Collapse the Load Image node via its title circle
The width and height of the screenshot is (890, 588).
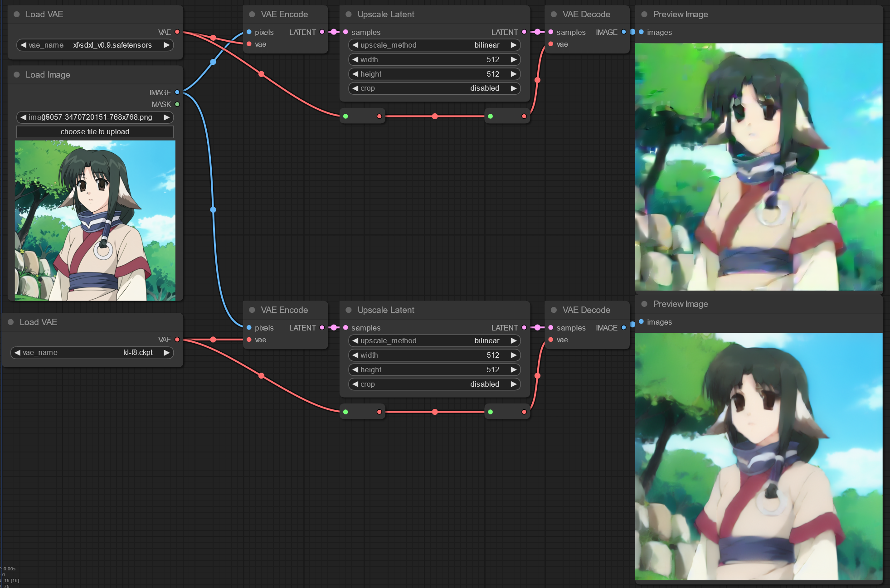(17, 74)
